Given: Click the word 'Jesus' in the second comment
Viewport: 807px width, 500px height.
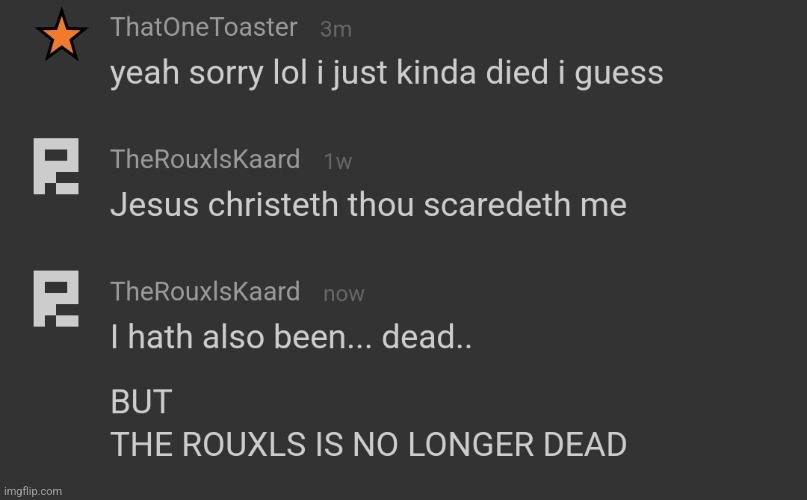Looking at the screenshot, I should tap(155, 204).
